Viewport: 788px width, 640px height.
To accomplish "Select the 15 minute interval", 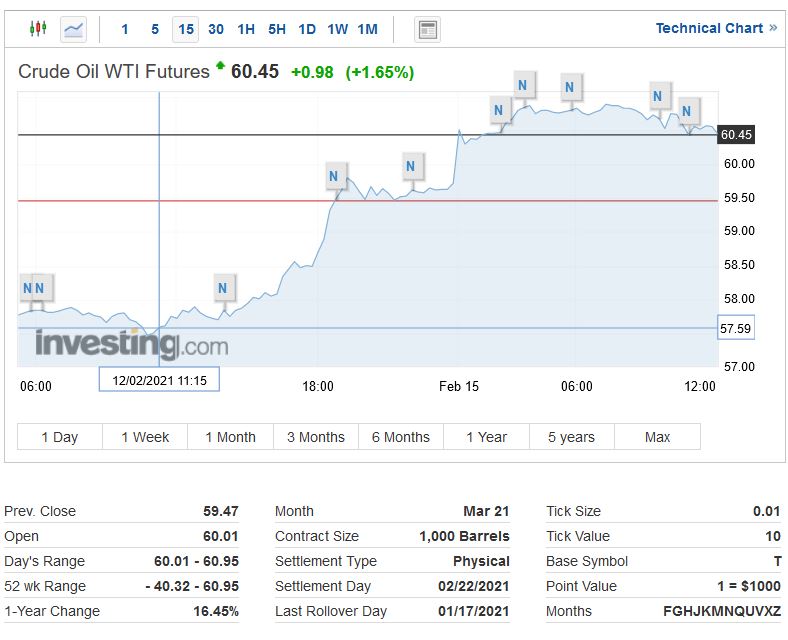I will [186, 29].
